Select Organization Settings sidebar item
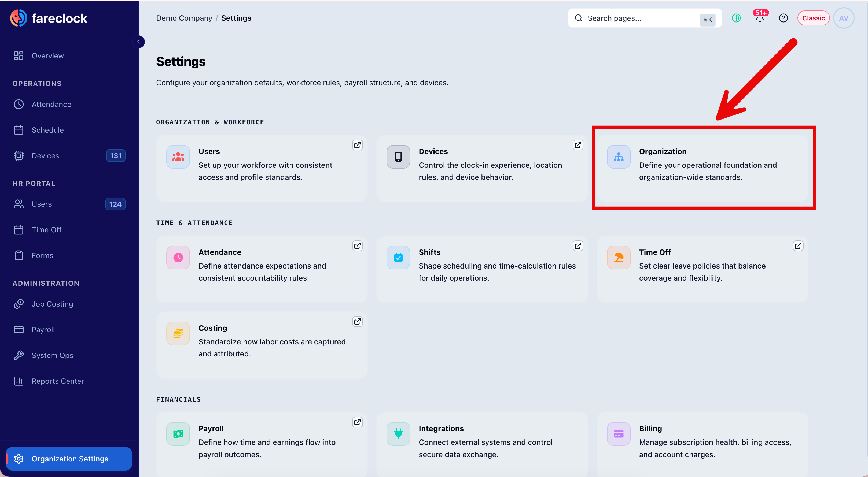The image size is (868, 477). tap(69, 459)
